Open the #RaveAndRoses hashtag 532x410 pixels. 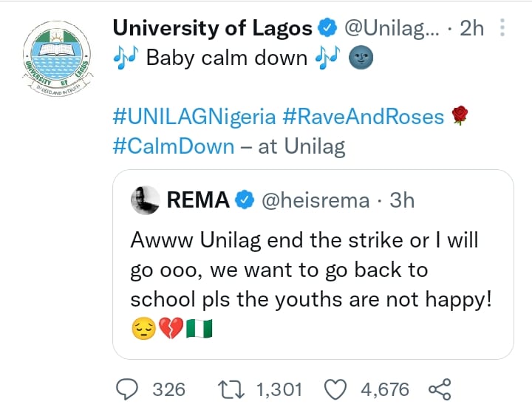[x=363, y=117]
